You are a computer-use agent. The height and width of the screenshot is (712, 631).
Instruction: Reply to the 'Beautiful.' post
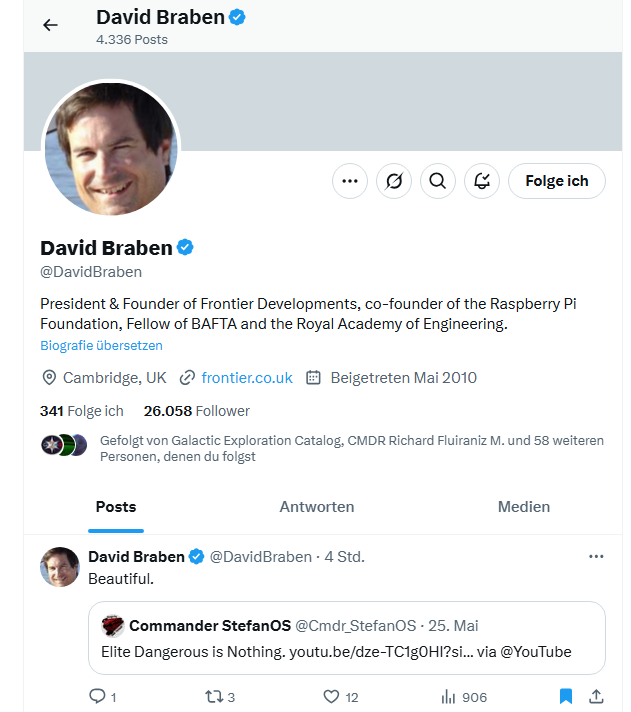(103, 697)
